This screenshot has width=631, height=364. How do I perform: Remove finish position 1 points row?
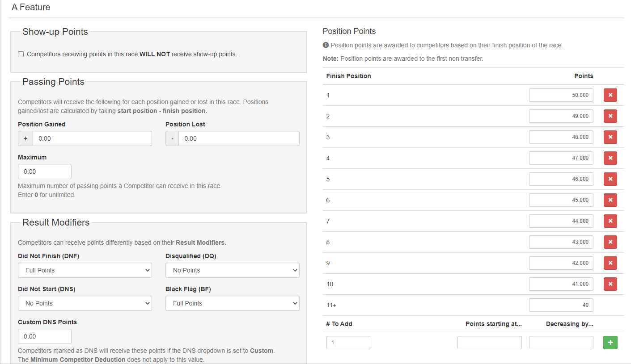[x=610, y=95]
